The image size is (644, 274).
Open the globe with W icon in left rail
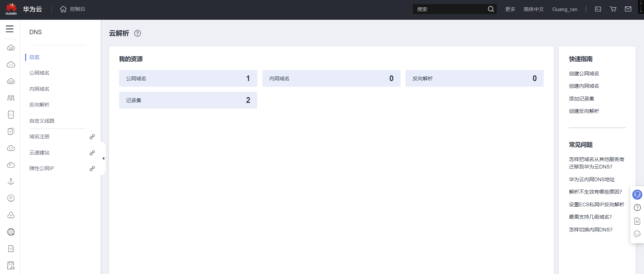pyautogui.click(x=11, y=232)
